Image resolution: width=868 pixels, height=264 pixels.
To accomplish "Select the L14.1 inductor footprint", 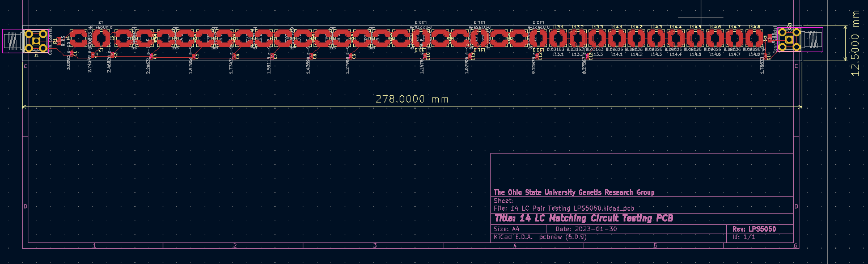I will tap(617, 39).
